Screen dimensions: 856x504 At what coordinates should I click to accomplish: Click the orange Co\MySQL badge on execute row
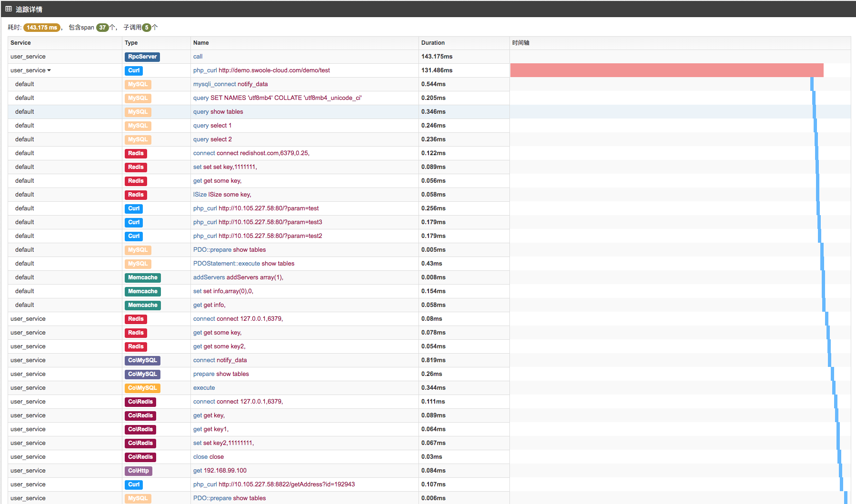click(142, 388)
